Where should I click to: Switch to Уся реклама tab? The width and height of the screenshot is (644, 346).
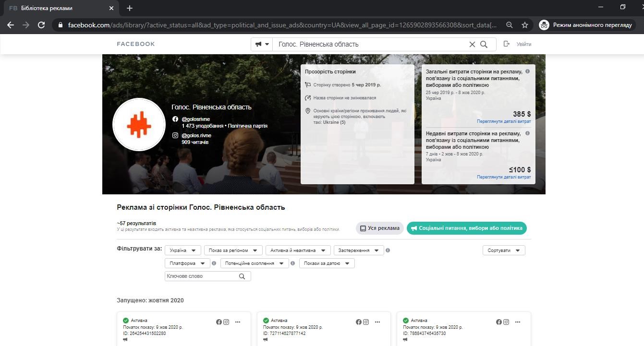(379, 228)
